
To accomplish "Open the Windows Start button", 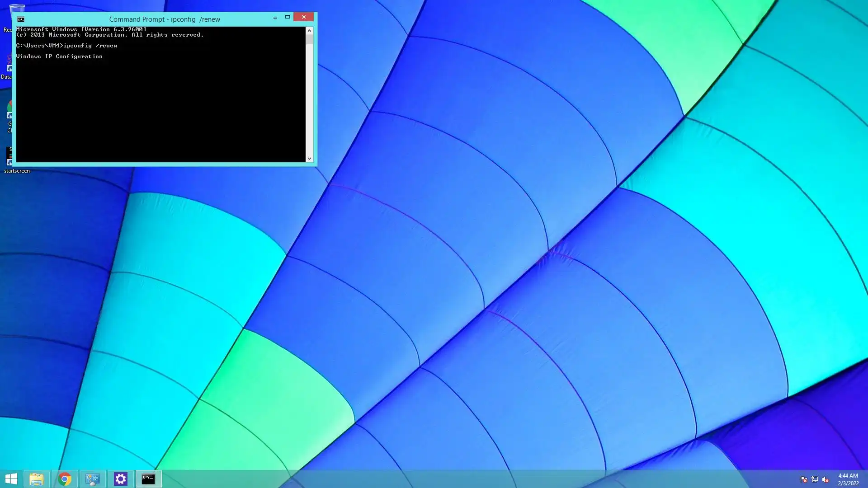I will [x=11, y=479].
